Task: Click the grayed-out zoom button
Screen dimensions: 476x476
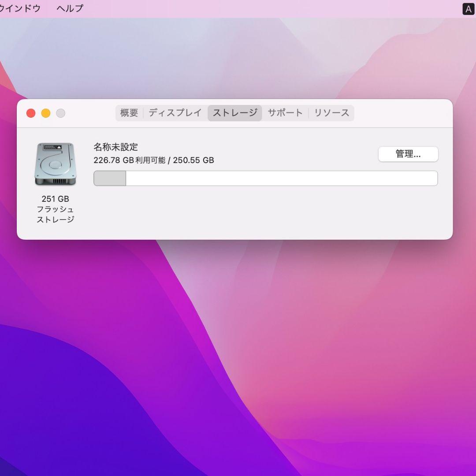Action: point(61,113)
